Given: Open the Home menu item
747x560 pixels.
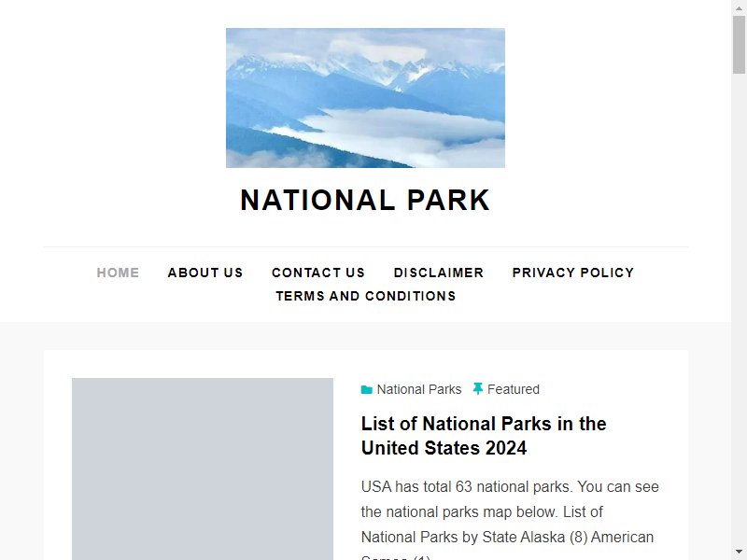Looking at the screenshot, I should point(118,273).
